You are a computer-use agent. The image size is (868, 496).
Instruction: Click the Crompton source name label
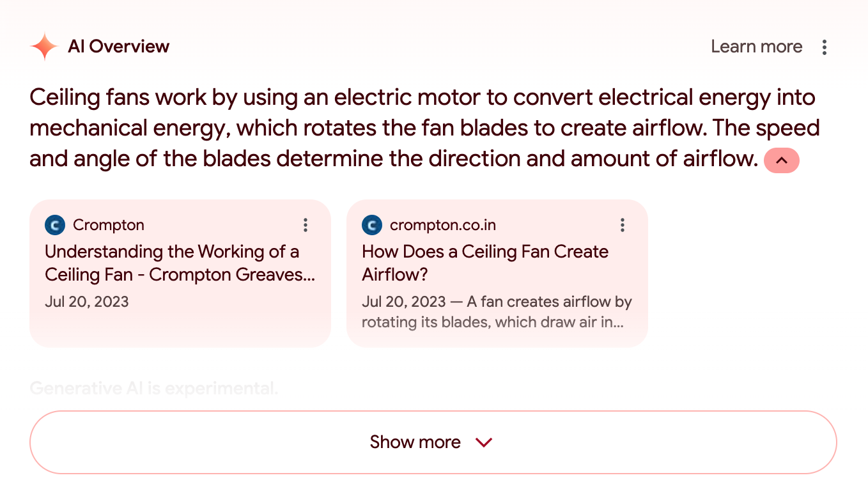[x=109, y=225]
